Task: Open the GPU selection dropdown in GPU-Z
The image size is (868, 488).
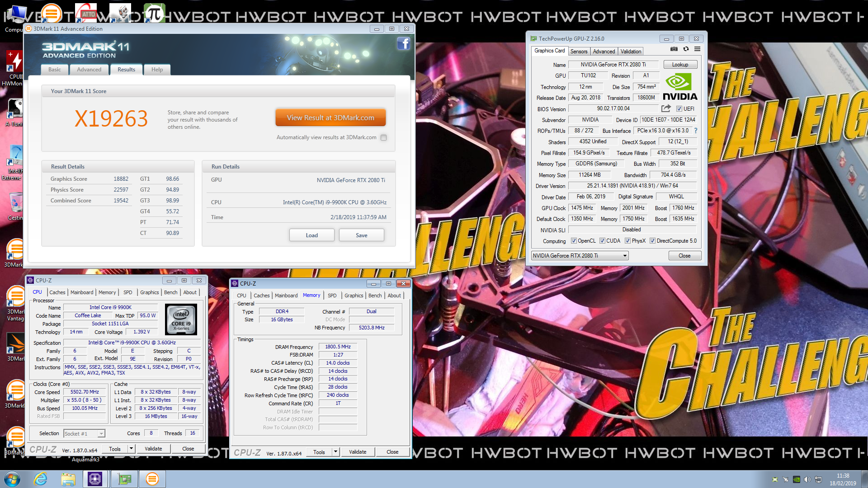Action: (x=580, y=256)
